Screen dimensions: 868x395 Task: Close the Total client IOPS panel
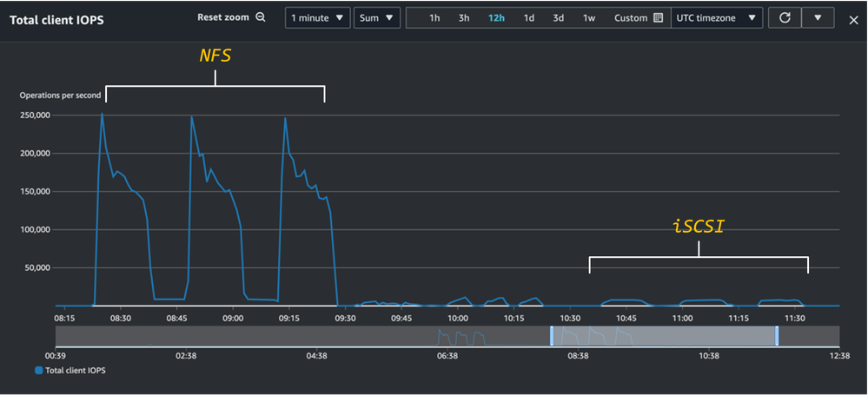pos(853,18)
